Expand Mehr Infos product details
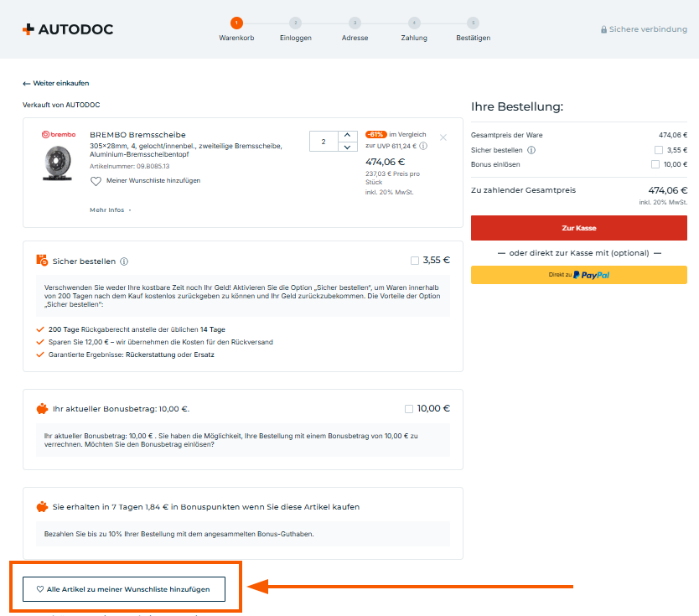699x616 pixels. tap(110, 210)
